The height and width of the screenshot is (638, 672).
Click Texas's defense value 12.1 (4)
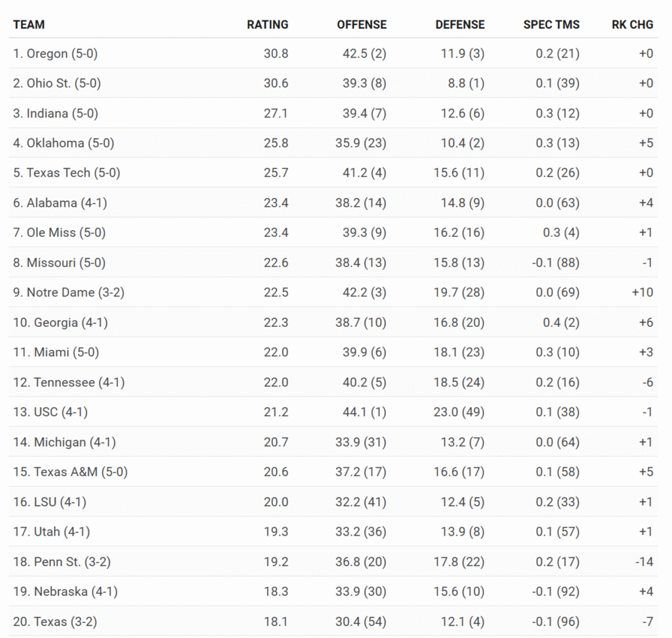(462, 622)
